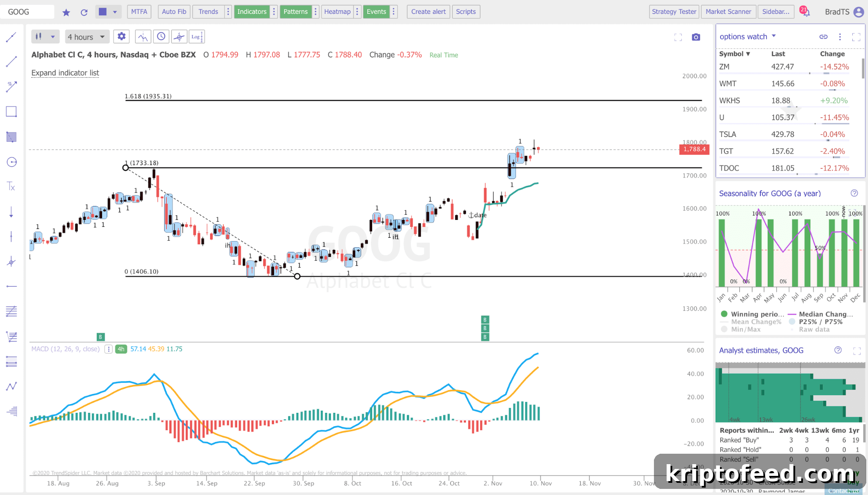The image size is (868, 495).
Task: Open Events three-dot options menu
Action: tap(394, 12)
